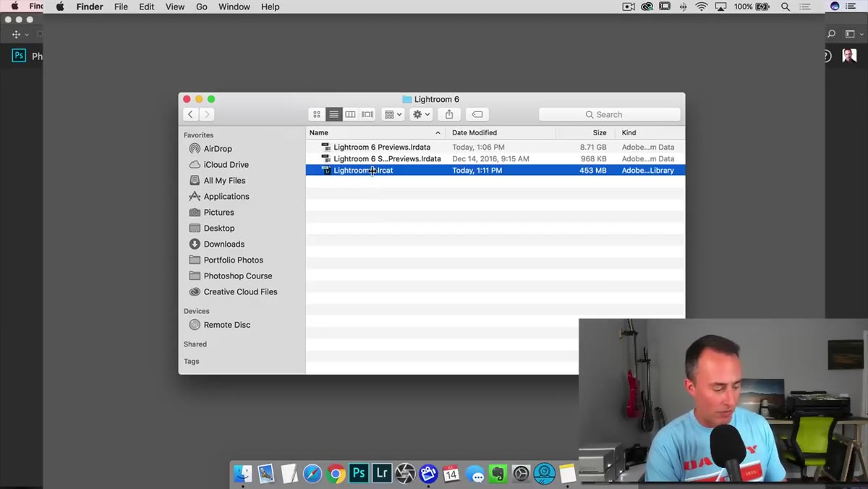This screenshot has width=868, height=489.
Task: Switch to Photoshop via Dock icon
Action: pyautogui.click(x=359, y=474)
